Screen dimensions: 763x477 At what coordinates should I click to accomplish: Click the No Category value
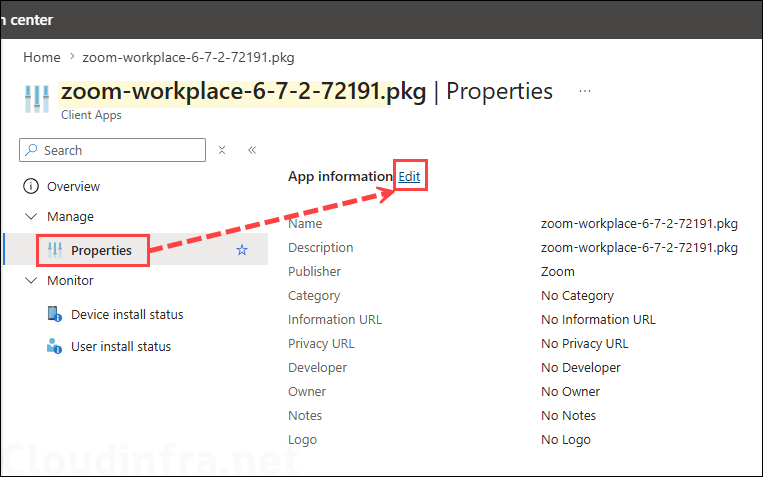pyautogui.click(x=578, y=295)
